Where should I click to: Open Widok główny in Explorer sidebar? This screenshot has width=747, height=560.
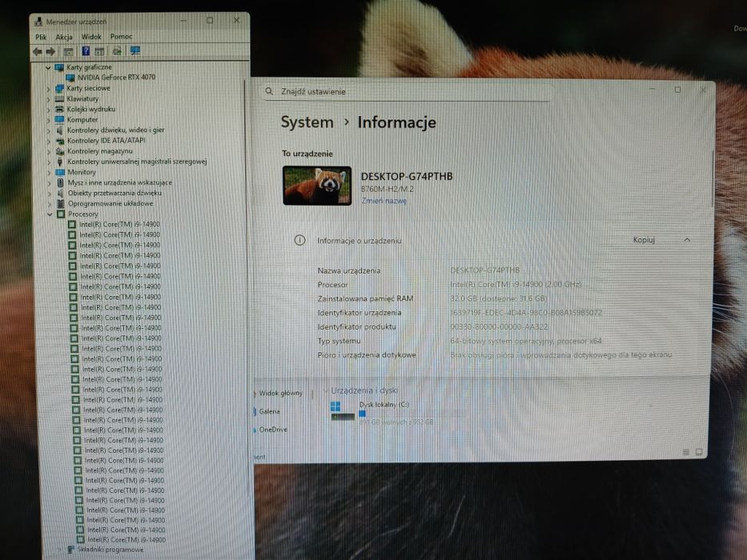[x=280, y=393]
